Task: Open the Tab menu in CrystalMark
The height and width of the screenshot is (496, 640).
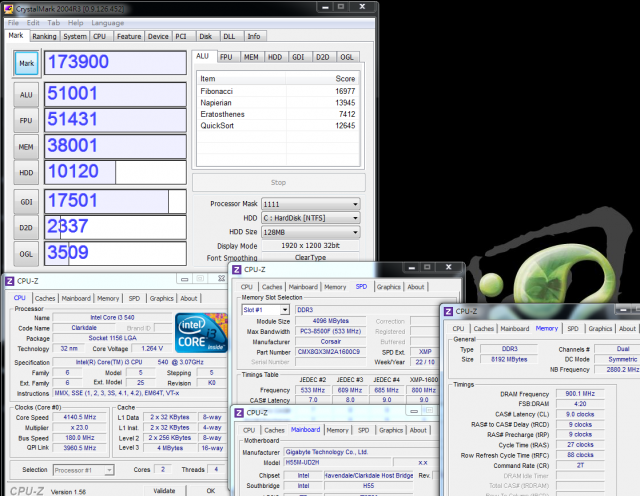Action: 53,23
